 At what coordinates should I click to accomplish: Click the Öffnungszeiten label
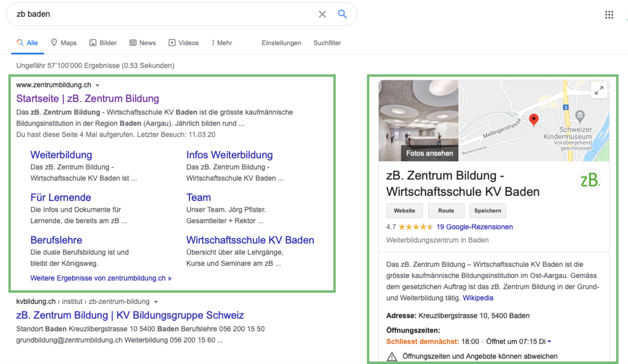pyautogui.click(x=413, y=330)
